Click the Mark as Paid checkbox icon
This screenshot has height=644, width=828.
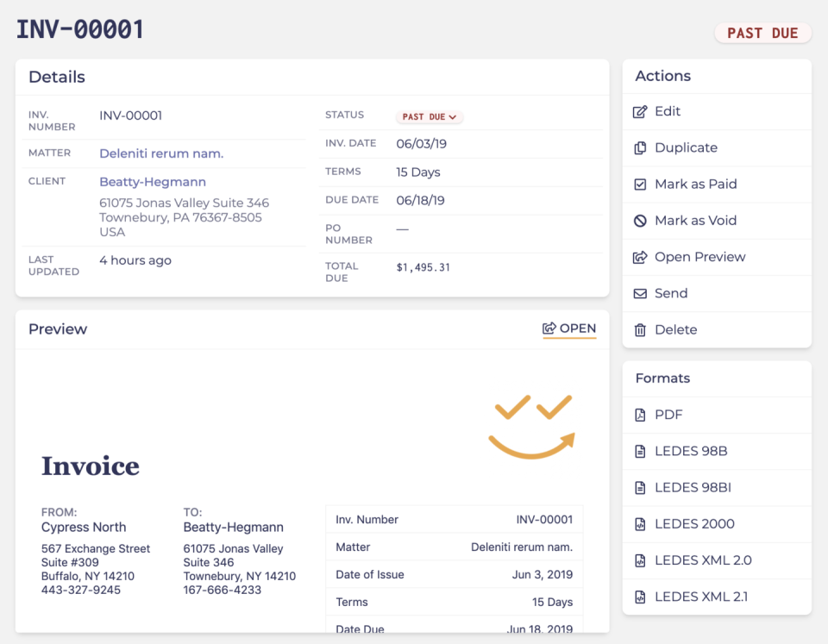tap(638, 184)
